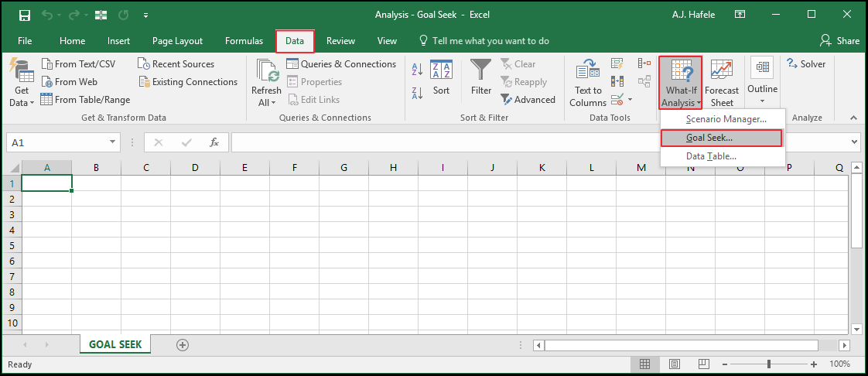Select column D header
This screenshot has width=868, height=376.
pos(196,167)
